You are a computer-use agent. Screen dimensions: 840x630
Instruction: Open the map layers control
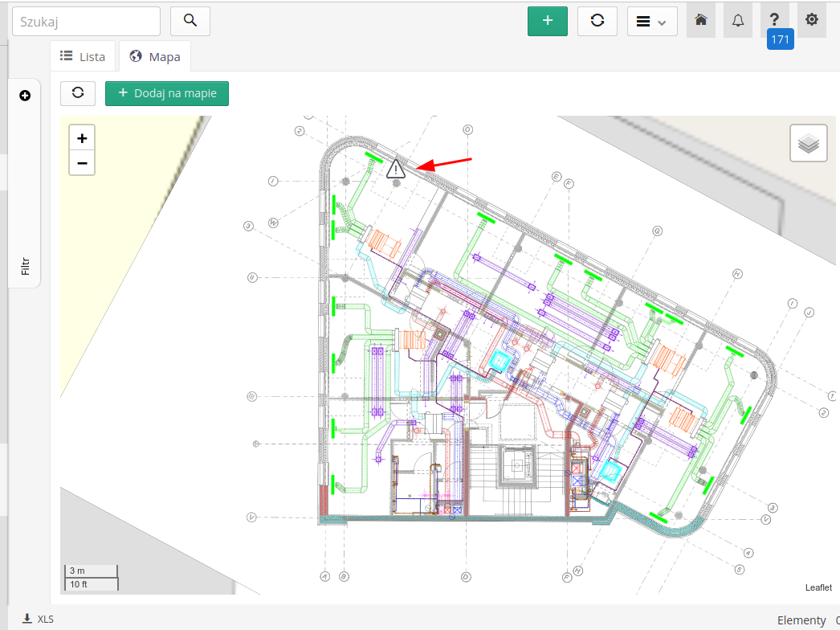click(809, 143)
